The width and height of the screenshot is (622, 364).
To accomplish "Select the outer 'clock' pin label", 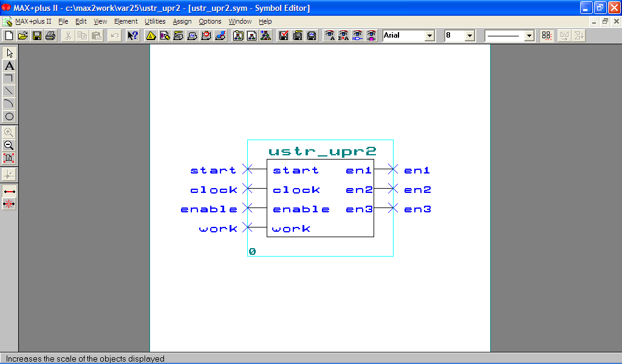I will [x=214, y=190].
